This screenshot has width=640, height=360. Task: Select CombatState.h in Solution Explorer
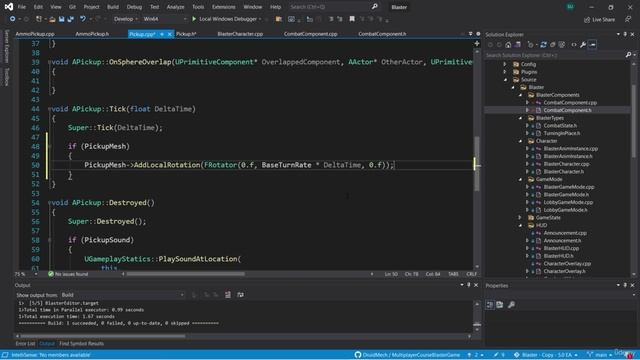click(x=560, y=126)
